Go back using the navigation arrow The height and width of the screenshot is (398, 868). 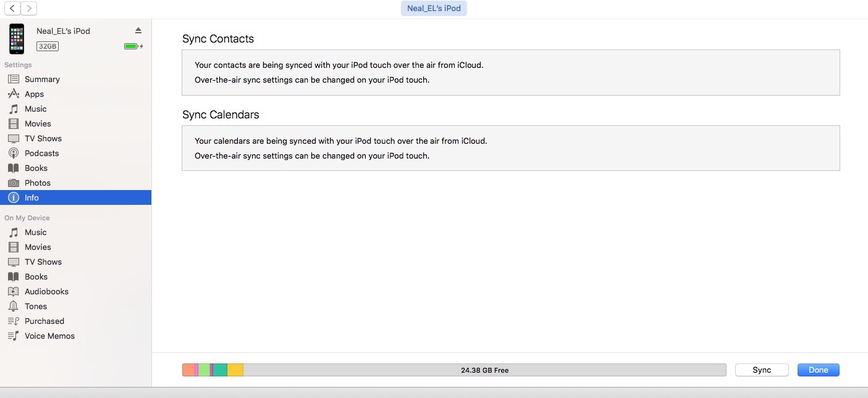pos(11,8)
